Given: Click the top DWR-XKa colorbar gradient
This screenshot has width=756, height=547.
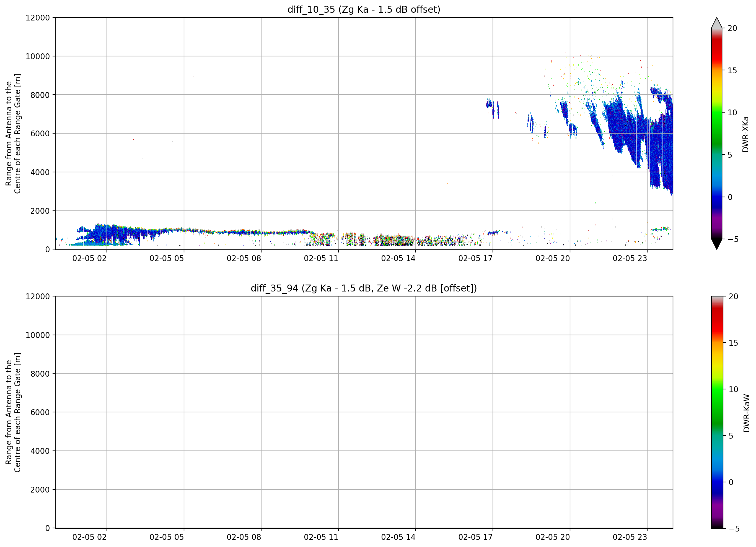Looking at the screenshot, I should pyautogui.click(x=716, y=134).
